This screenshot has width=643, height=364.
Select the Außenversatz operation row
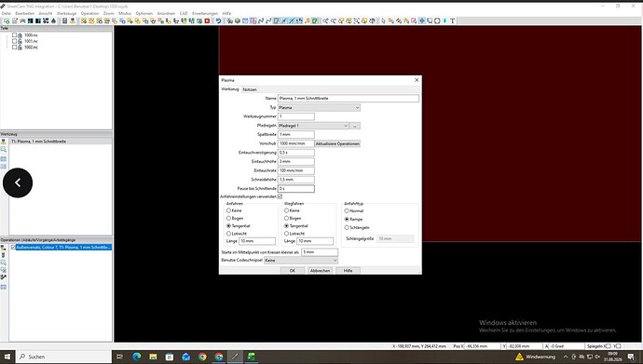[63, 248]
